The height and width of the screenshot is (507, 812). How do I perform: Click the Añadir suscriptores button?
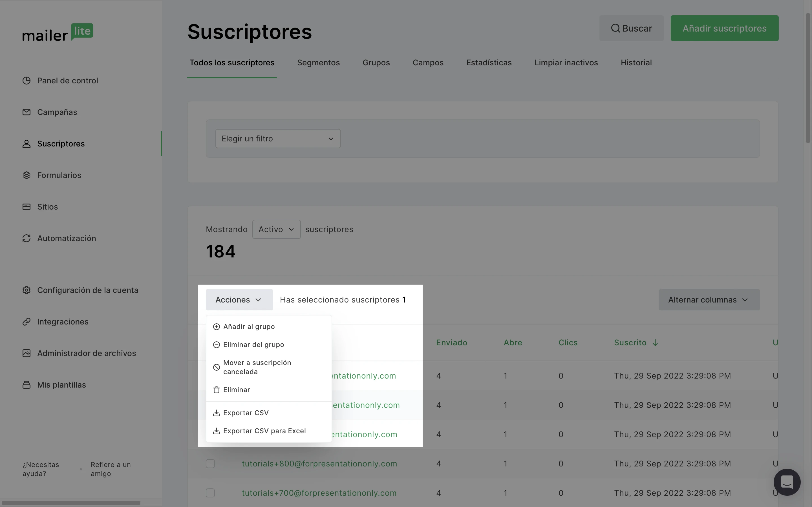pyautogui.click(x=724, y=28)
